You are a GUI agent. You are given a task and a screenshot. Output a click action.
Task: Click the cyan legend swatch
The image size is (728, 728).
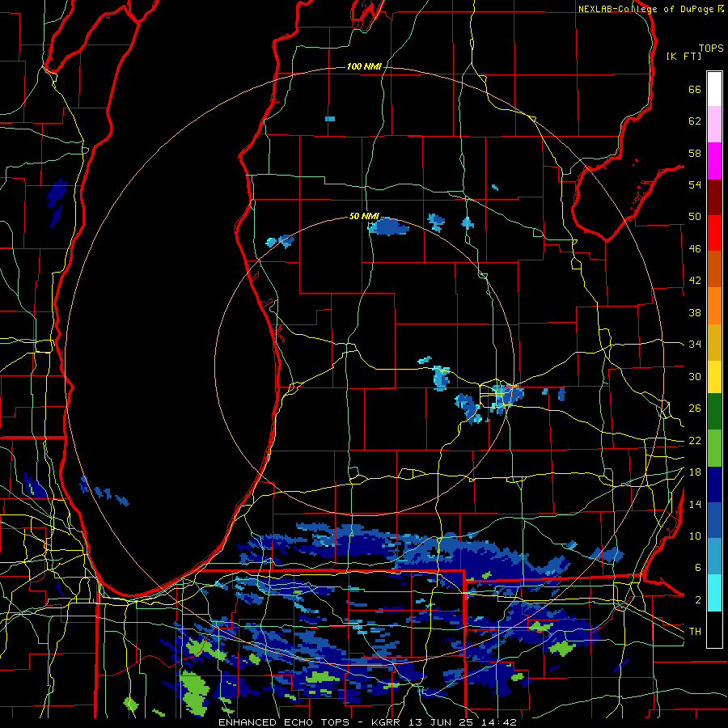pos(714,594)
